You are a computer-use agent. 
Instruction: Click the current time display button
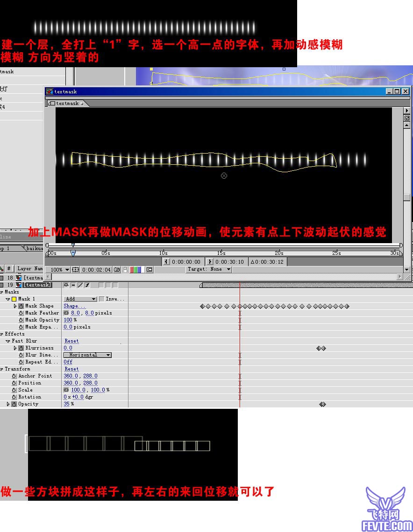click(96, 270)
